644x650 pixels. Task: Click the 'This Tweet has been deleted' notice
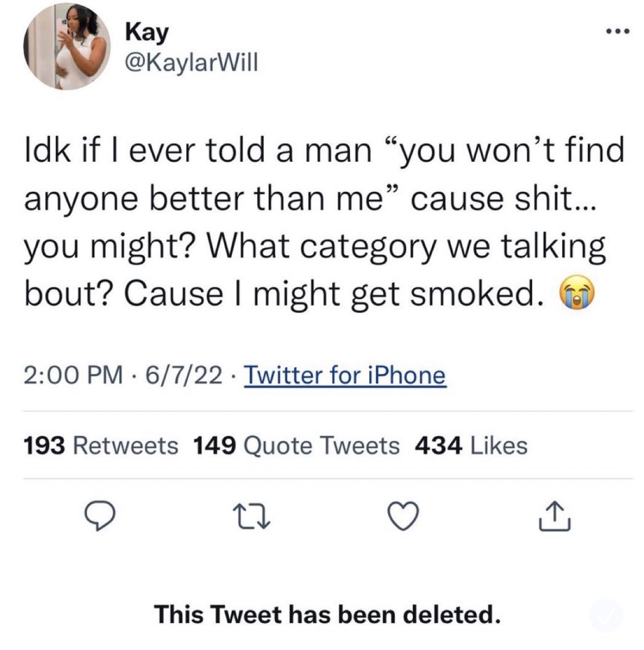pyautogui.click(x=327, y=614)
